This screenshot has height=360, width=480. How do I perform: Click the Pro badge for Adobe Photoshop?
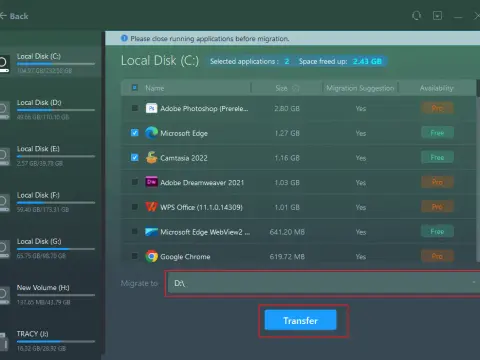(x=437, y=108)
